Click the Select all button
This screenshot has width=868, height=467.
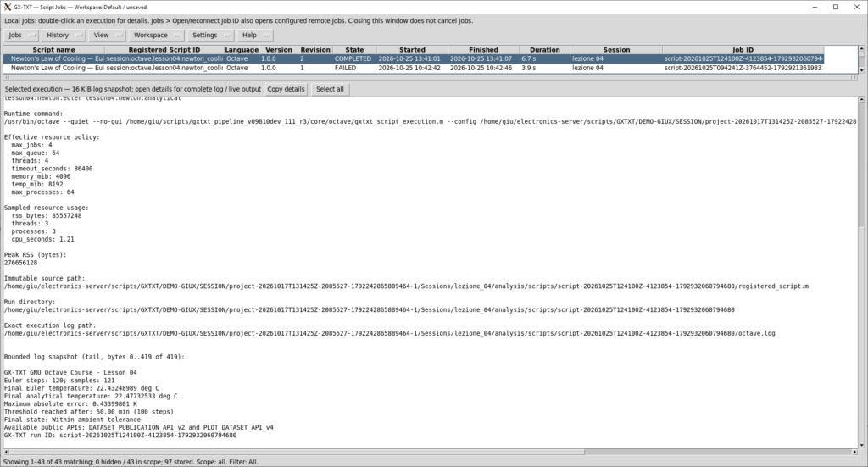tap(330, 89)
